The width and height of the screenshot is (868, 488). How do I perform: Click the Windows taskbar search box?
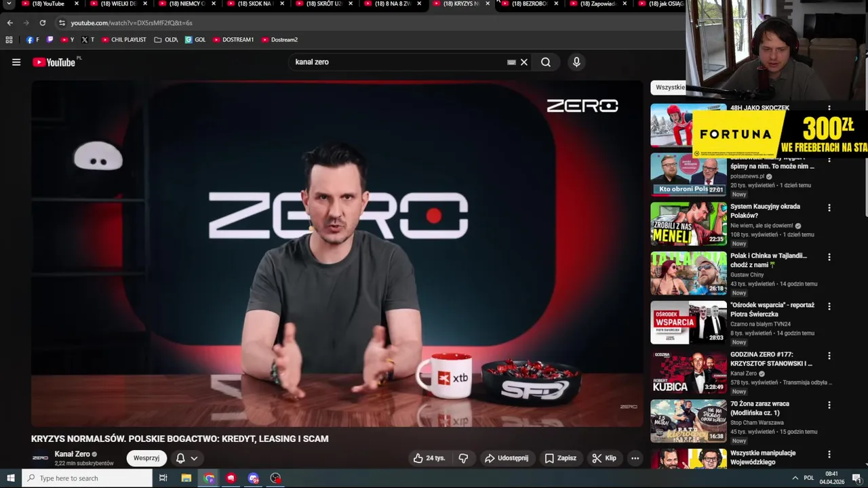pyautogui.click(x=87, y=478)
